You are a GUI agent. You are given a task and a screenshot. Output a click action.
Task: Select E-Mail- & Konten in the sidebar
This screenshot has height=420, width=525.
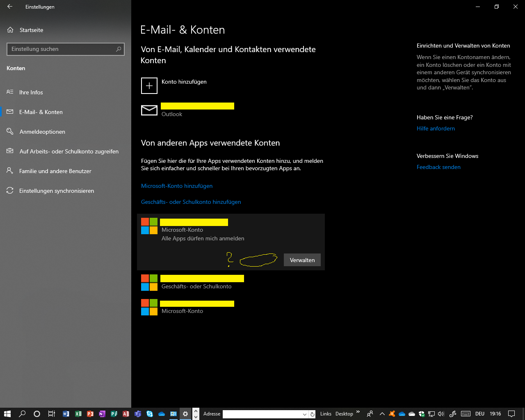[41, 112]
